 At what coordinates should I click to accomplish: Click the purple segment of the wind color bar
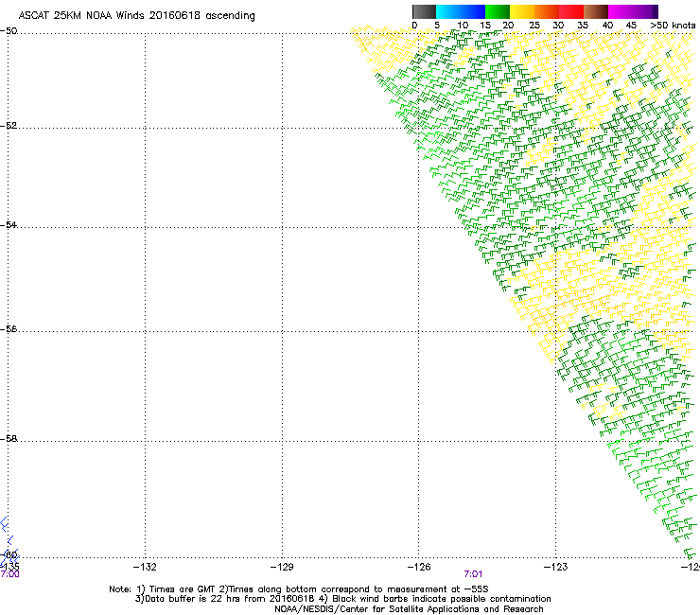coord(645,11)
